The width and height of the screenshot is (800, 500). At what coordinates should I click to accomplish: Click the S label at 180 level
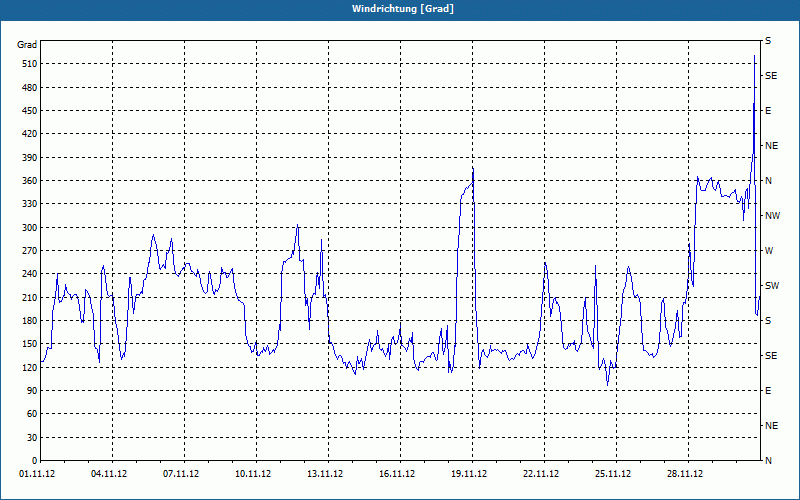pyautogui.click(x=768, y=320)
